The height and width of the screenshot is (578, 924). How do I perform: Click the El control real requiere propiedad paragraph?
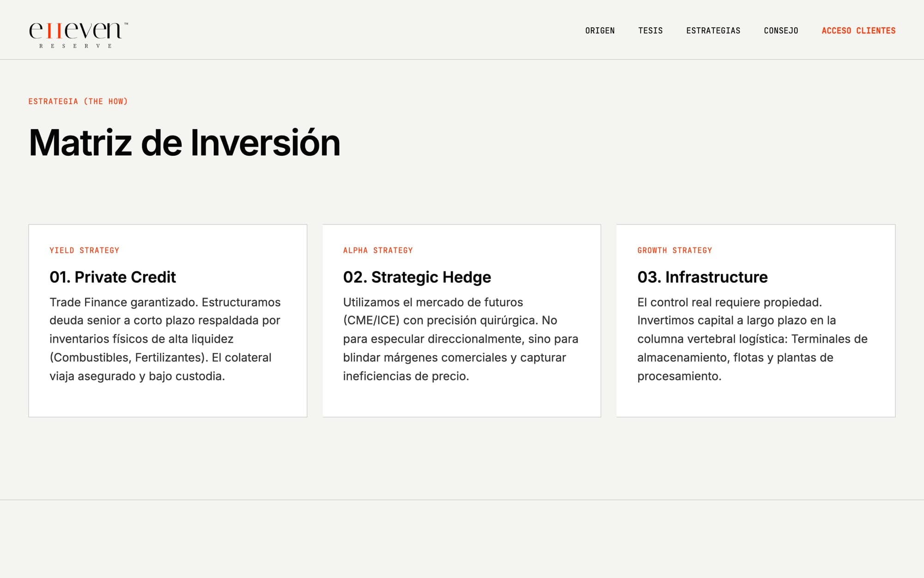(x=752, y=339)
